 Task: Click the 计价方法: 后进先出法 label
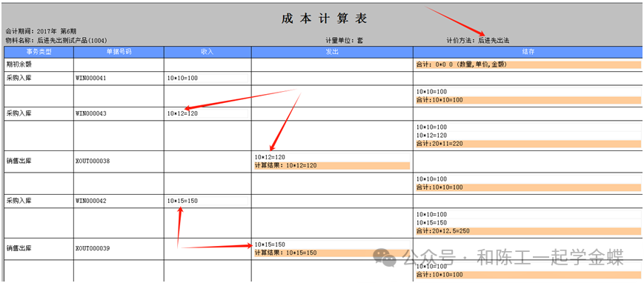479,41
